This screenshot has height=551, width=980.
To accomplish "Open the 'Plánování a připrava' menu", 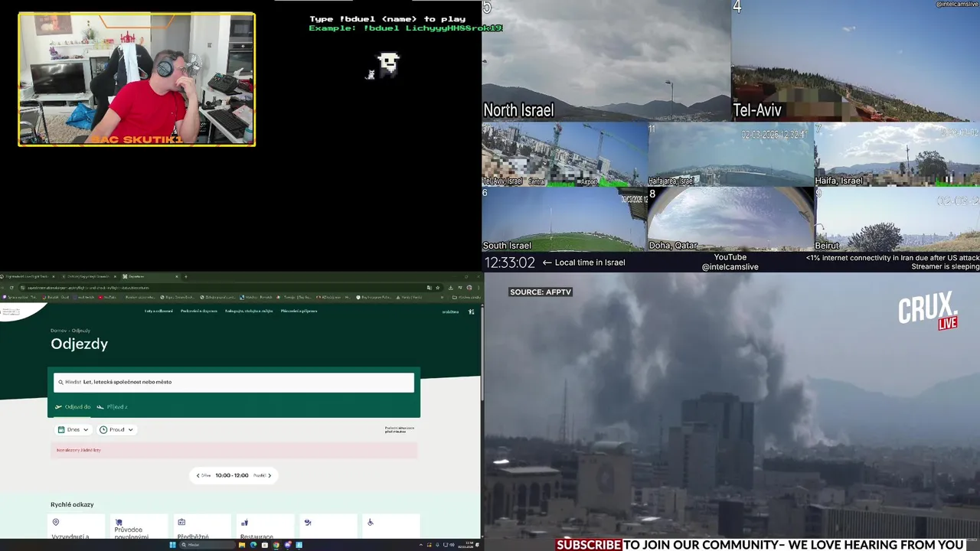I will 299,311.
